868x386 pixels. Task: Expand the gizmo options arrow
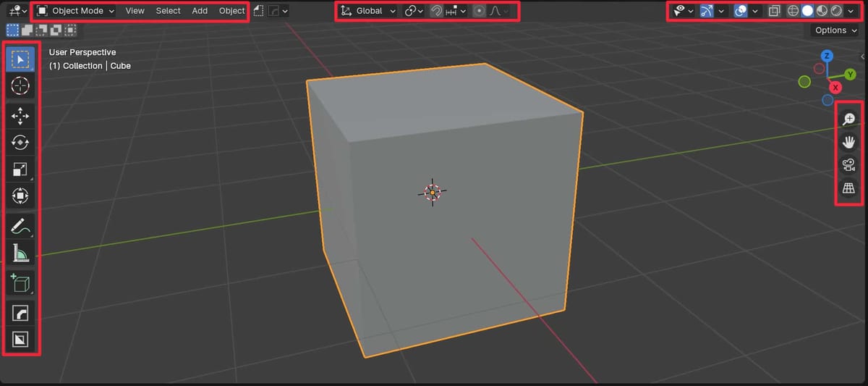(x=721, y=11)
